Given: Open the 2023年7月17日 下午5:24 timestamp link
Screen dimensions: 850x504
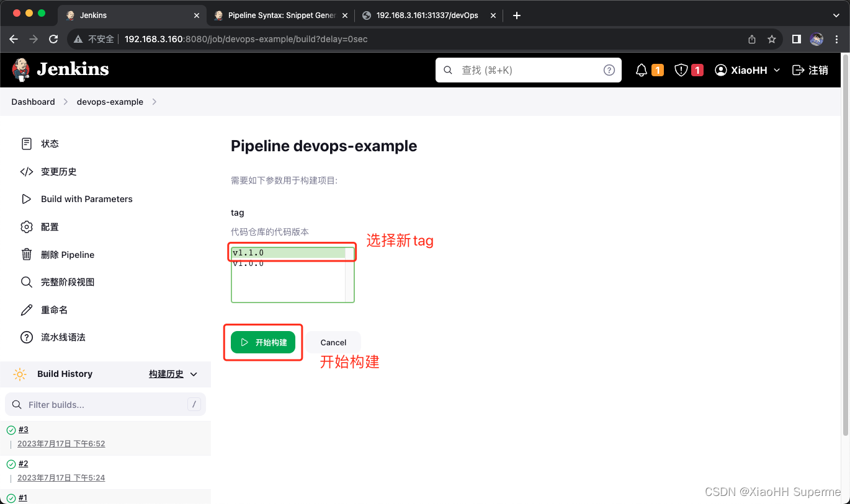Looking at the screenshot, I should tap(61, 478).
